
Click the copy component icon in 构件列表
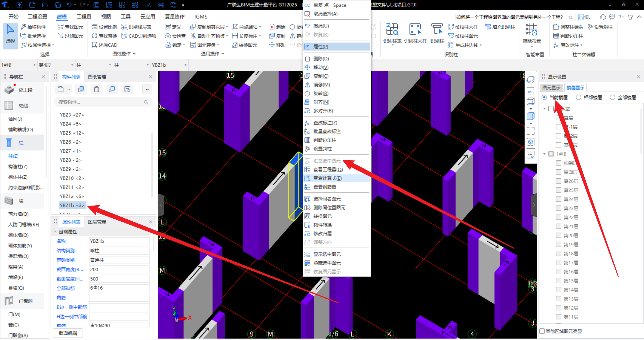[x=81, y=89]
